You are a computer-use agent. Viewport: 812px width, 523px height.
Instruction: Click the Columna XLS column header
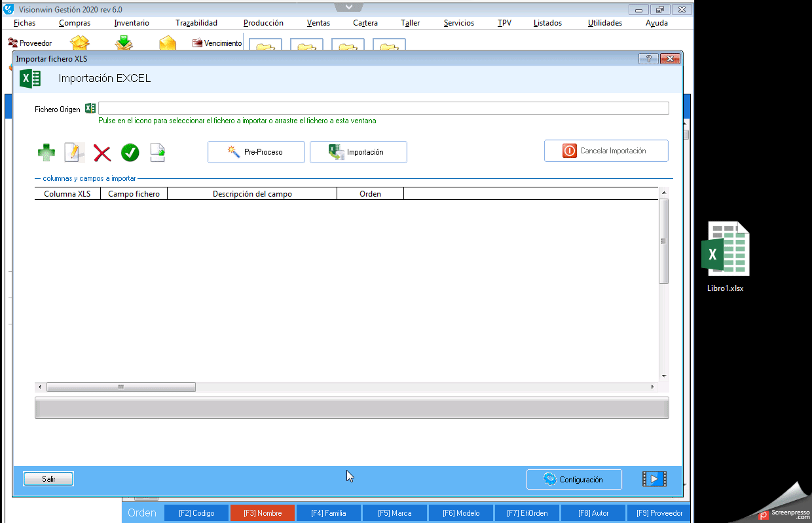pos(67,193)
